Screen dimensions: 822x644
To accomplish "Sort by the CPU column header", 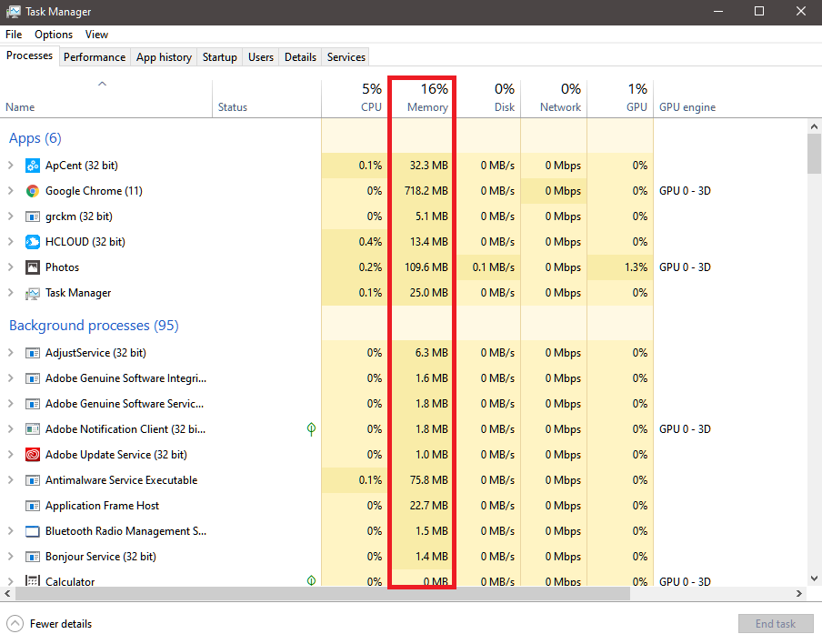I will 355,98.
